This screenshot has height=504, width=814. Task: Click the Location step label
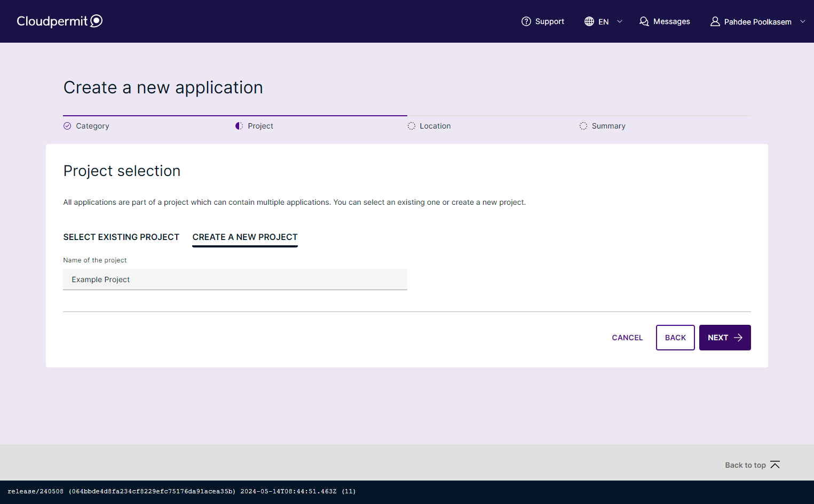[435, 126]
